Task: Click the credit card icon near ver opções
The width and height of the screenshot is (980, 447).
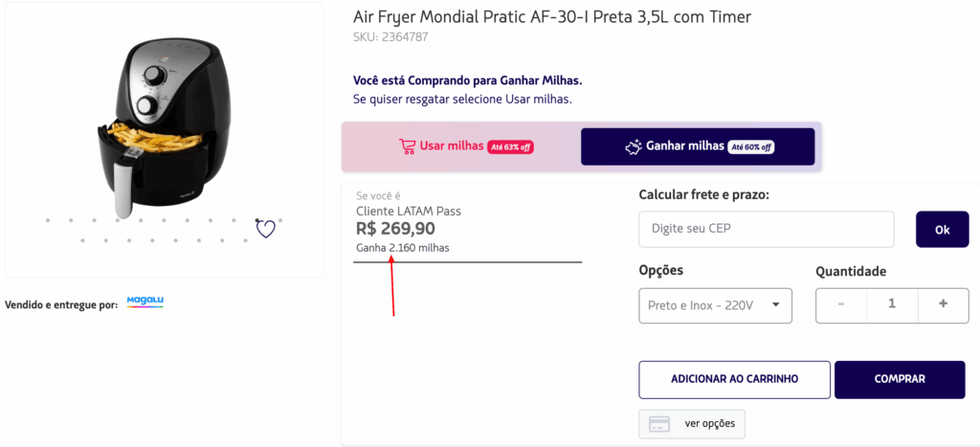Action: point(659,424)
